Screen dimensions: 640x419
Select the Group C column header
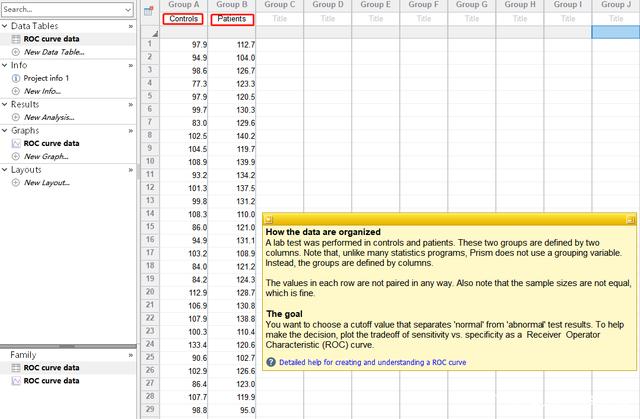click(280, 4)
